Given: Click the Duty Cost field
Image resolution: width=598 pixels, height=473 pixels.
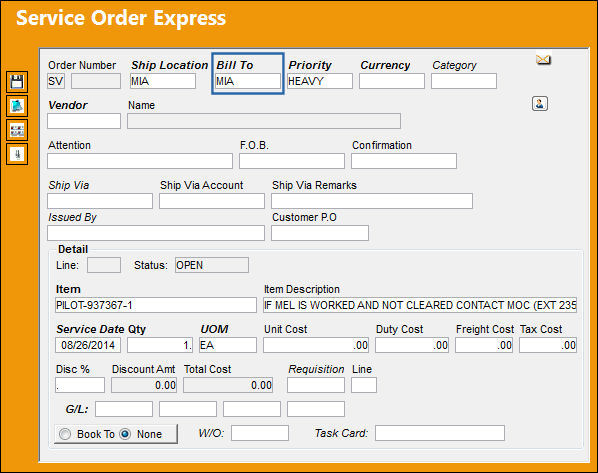Looking at the screenshot, I should [x=412, y=345].
